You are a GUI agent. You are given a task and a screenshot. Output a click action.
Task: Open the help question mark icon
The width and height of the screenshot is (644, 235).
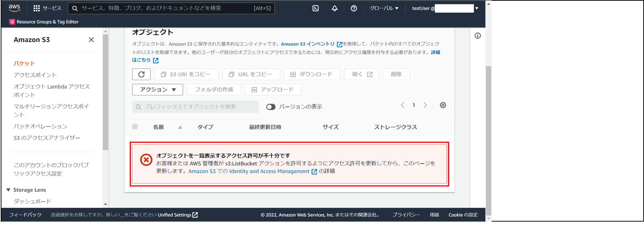[354, 8]
